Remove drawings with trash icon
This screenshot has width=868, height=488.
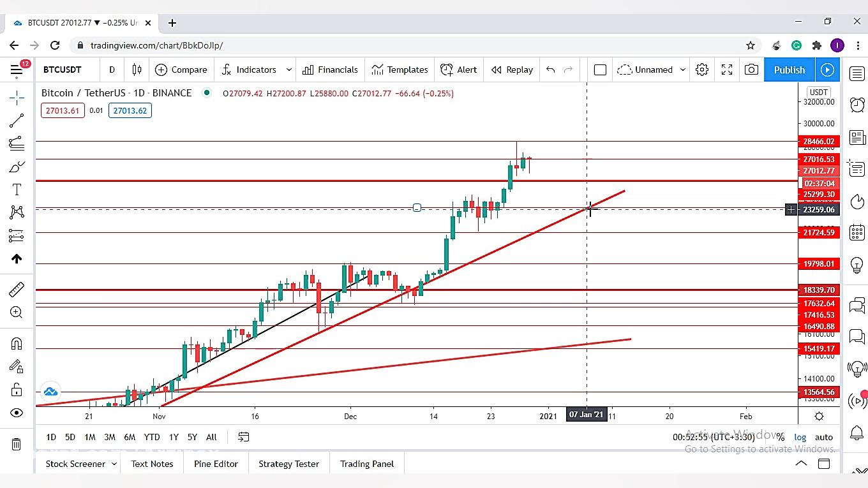[17, 444]
